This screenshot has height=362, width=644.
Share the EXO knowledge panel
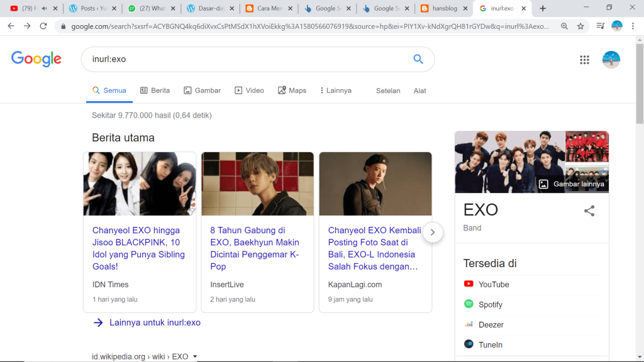(589, 211)
